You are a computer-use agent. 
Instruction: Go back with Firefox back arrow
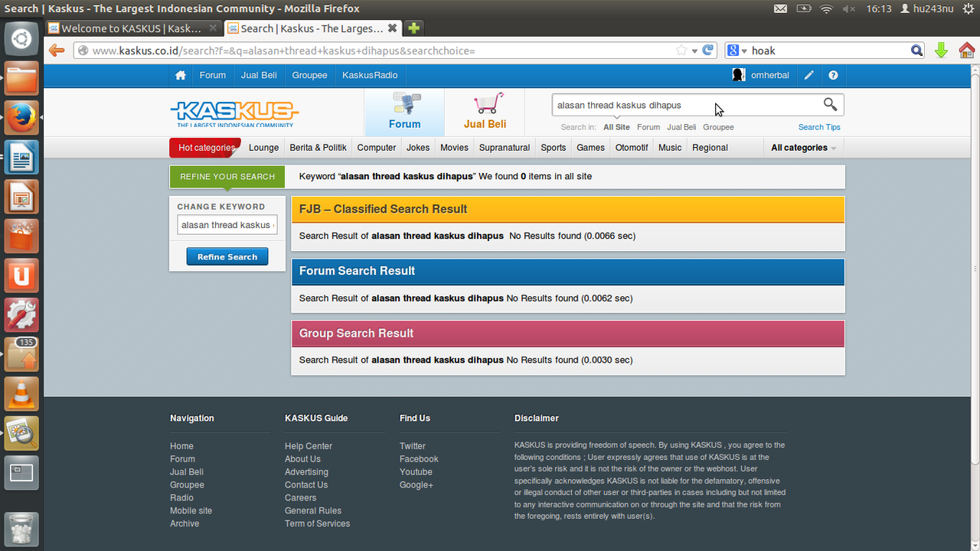click(56, 51)
